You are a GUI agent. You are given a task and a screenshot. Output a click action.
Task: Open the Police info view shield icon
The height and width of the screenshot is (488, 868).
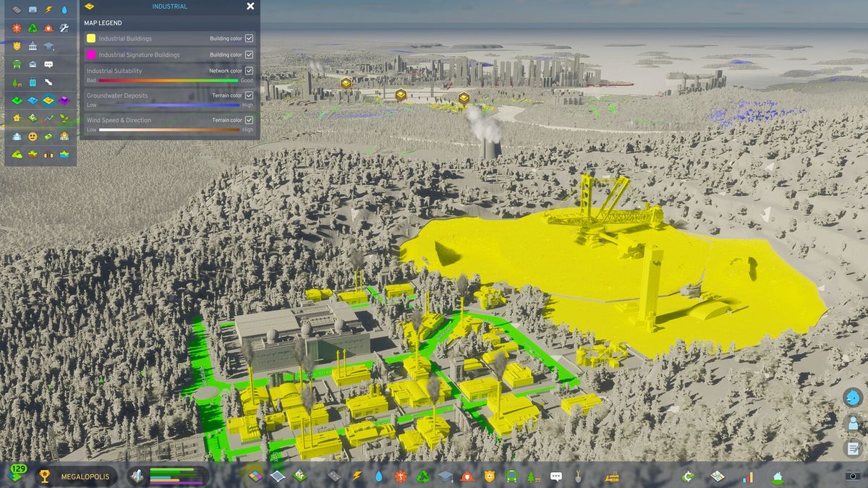[490, 477]
